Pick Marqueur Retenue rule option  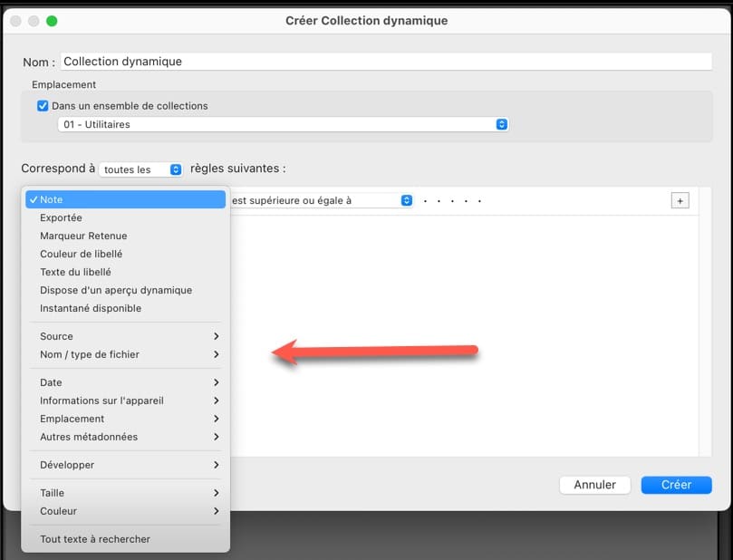coord(125,237)
